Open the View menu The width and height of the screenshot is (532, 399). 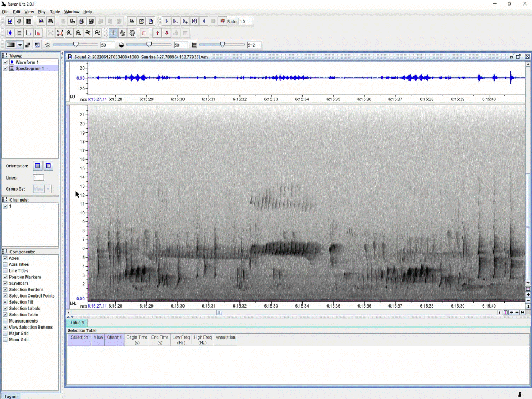[29, 12]
